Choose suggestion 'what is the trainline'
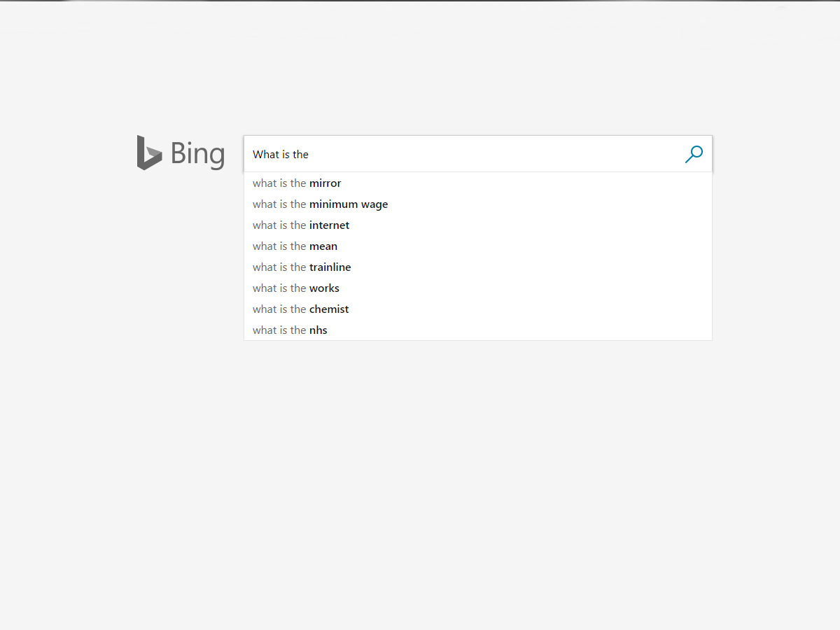The image size is (840, 630). 478,267
